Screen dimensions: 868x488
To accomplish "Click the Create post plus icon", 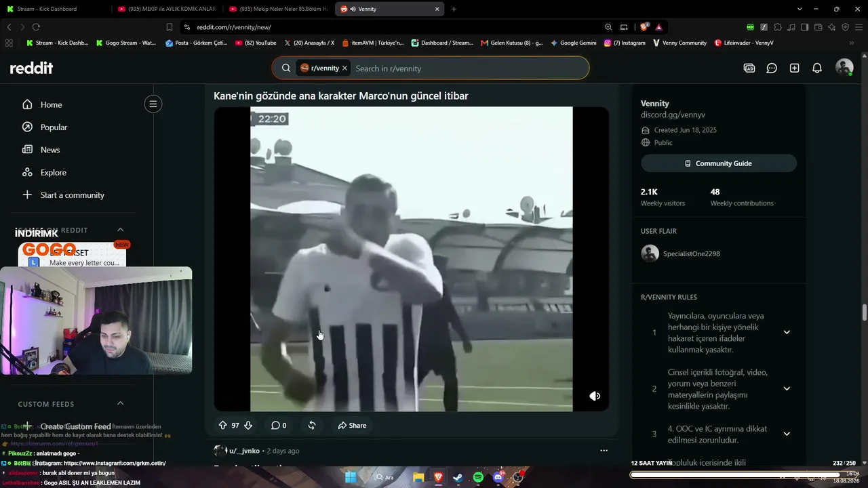I will pos(794,68).
